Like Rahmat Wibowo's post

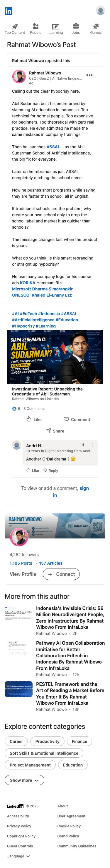pyautogui.click(x=34, y=419)
